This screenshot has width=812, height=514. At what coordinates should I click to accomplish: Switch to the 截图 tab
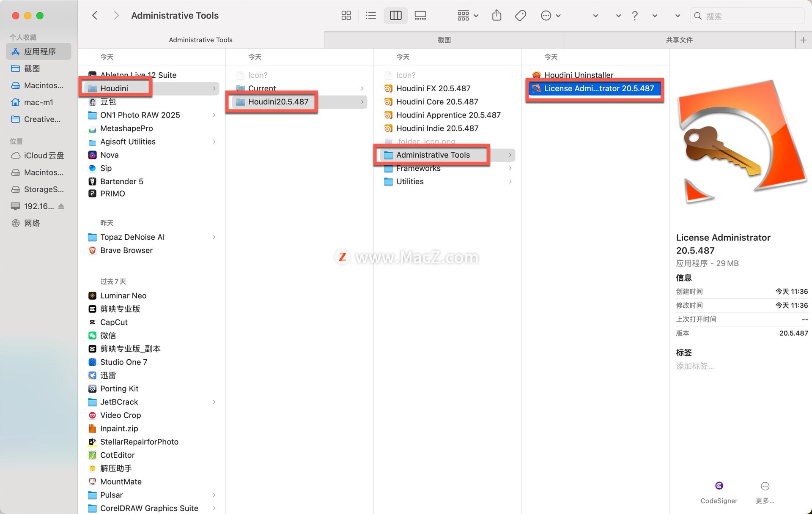(x=444, y=40)
